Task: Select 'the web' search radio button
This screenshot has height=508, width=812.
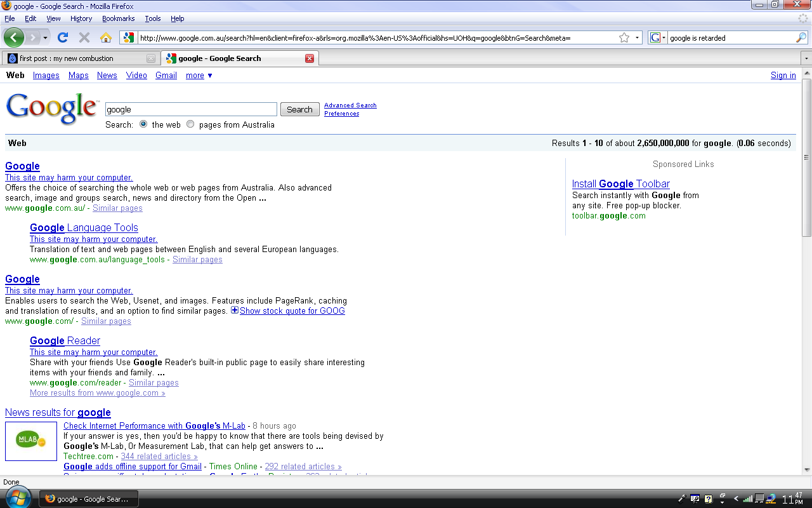Action: (x=143, y=124)
